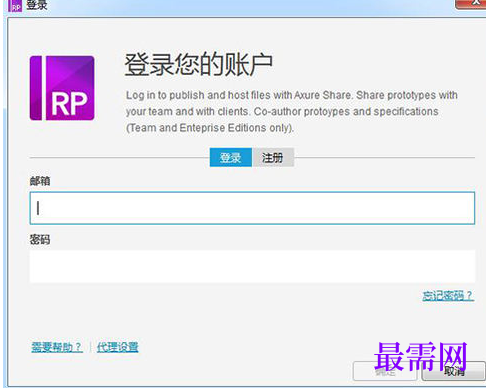Click the 登录您的账户 heading

point(199,64)
